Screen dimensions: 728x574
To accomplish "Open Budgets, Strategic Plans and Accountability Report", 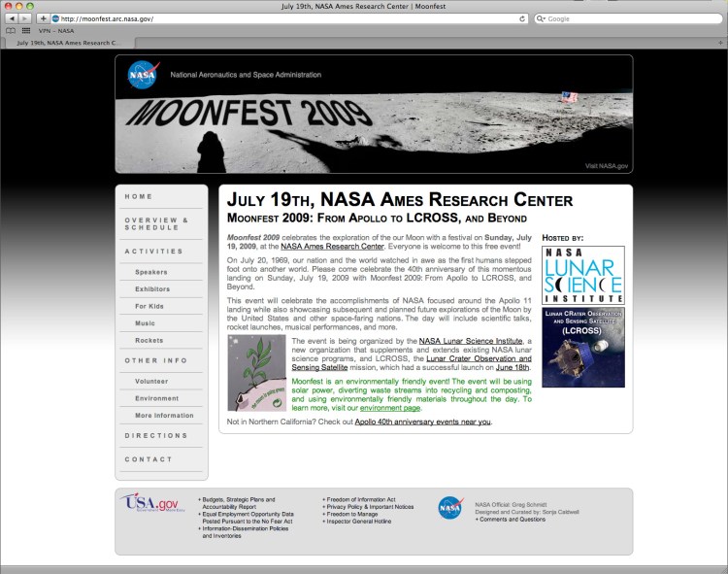I will tap(239, 503).
